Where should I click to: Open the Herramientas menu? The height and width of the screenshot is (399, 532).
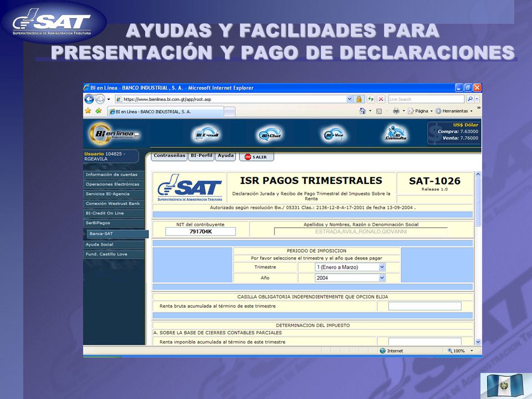click(x=454, y=111)
